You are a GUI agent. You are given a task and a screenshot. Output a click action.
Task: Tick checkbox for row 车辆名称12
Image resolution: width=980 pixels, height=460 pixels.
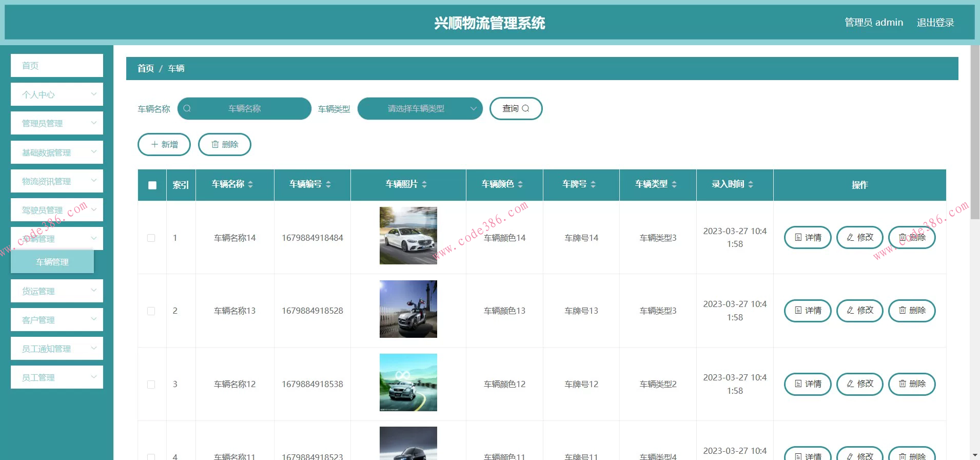[151, 385]
